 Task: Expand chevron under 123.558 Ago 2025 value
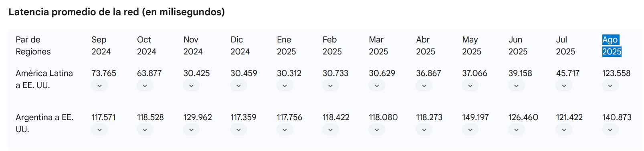(610, 86)
